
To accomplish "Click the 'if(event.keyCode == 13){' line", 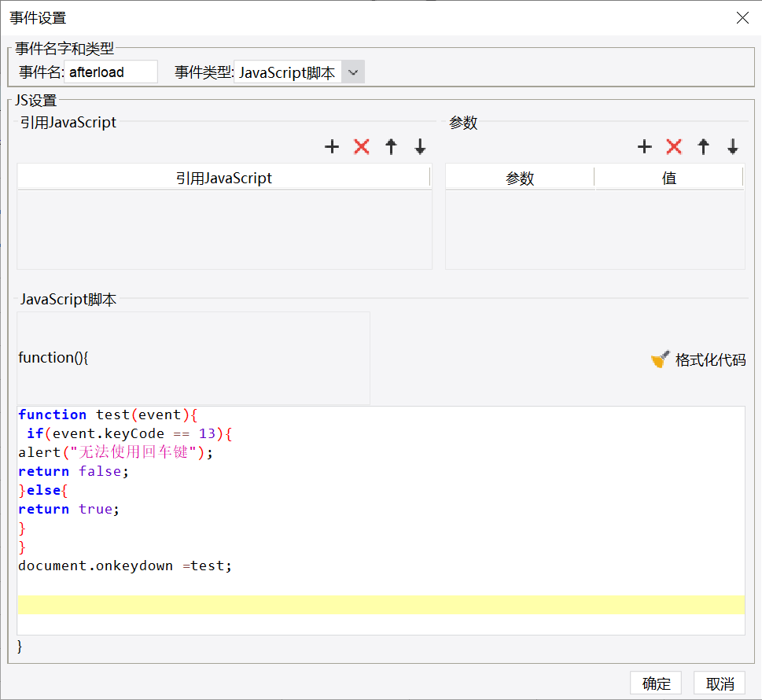I will click(129, 433).
